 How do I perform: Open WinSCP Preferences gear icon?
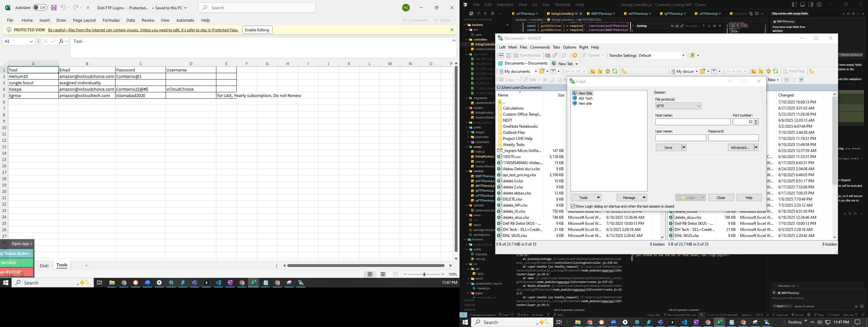574,55
